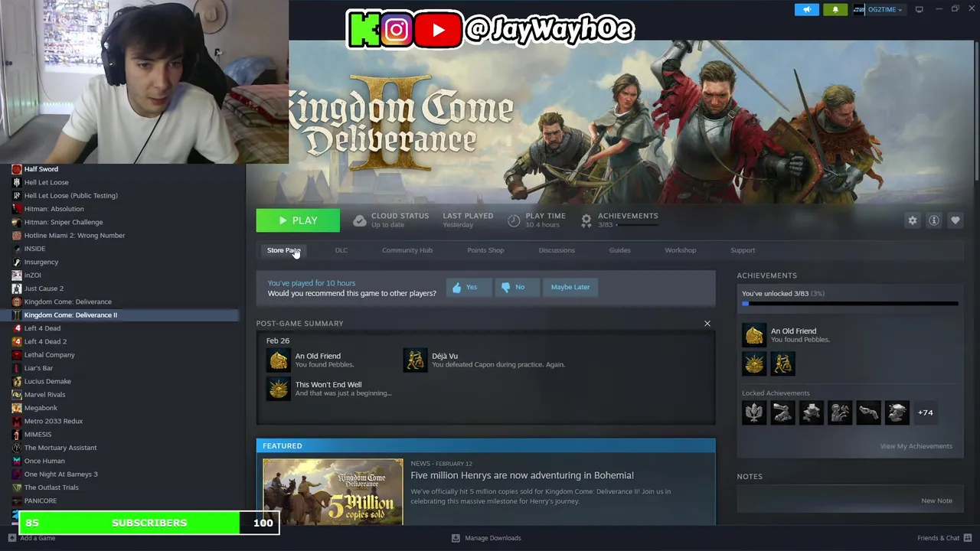
Task: Open the Workshop tab
Action: pyautogui.click(x=680, y=250)
